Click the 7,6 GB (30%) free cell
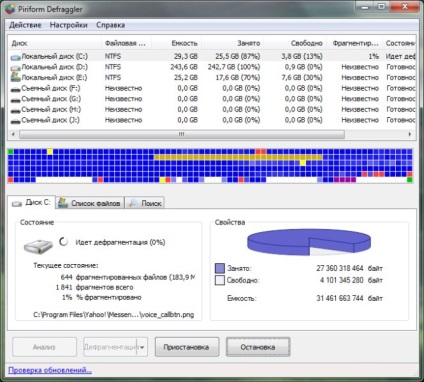 pyautogui.click(x=302, y=78)
